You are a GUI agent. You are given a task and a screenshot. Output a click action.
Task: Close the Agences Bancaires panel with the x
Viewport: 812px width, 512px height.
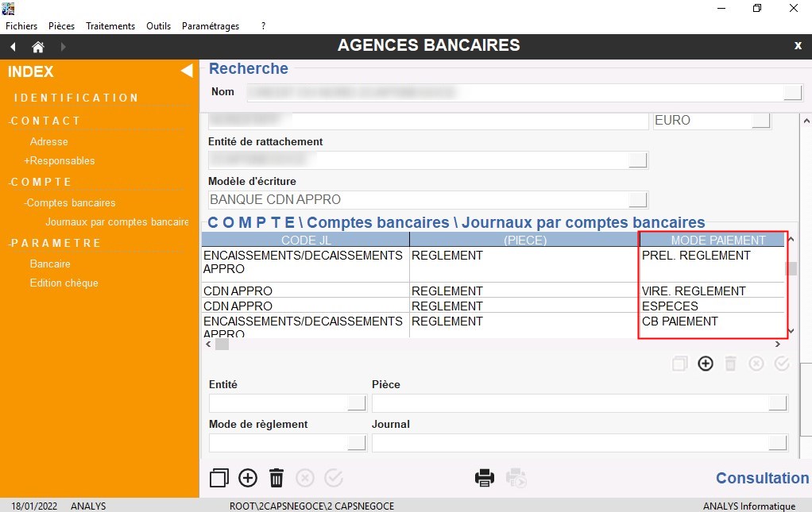(x=798, y=46)
